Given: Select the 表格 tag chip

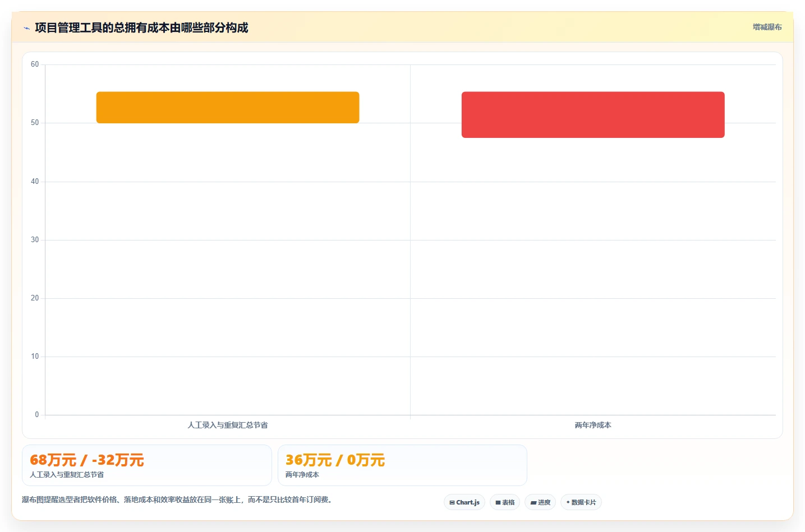Looking at the screenshot, I should point(505,502).
